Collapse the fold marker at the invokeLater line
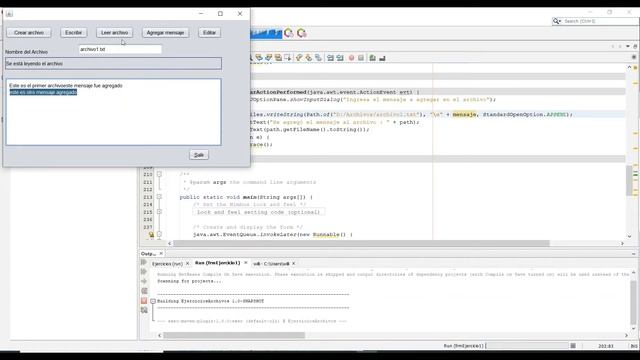The width and height of the screenshot is (640, 360). coord(159,234)
